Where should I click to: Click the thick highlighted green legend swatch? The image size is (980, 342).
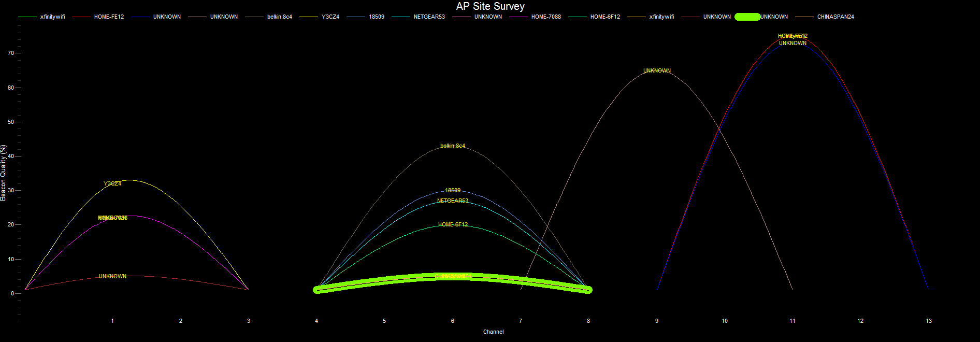(x=747, y=17)
